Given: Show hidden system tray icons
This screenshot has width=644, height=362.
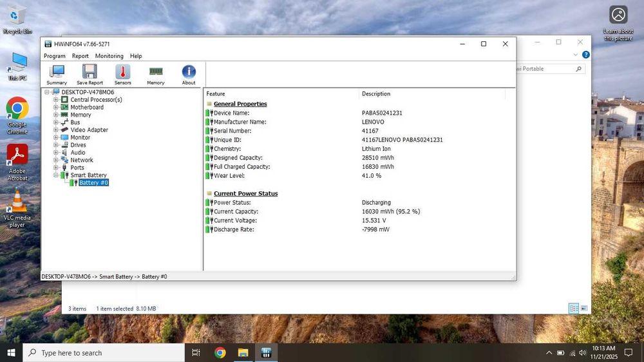Looking at the screenshot, I should click(549, 352).
